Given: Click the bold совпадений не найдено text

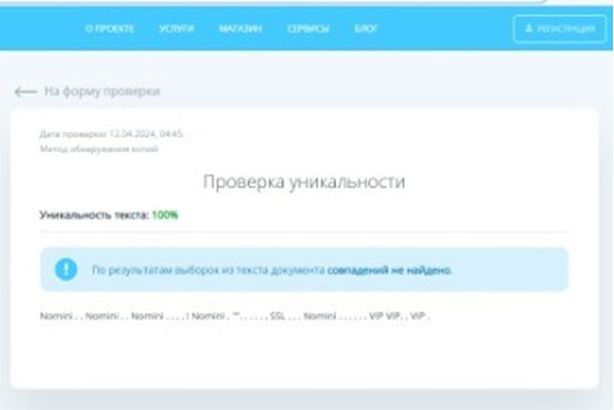Looking at the screenshot, I should pos(389,270).
